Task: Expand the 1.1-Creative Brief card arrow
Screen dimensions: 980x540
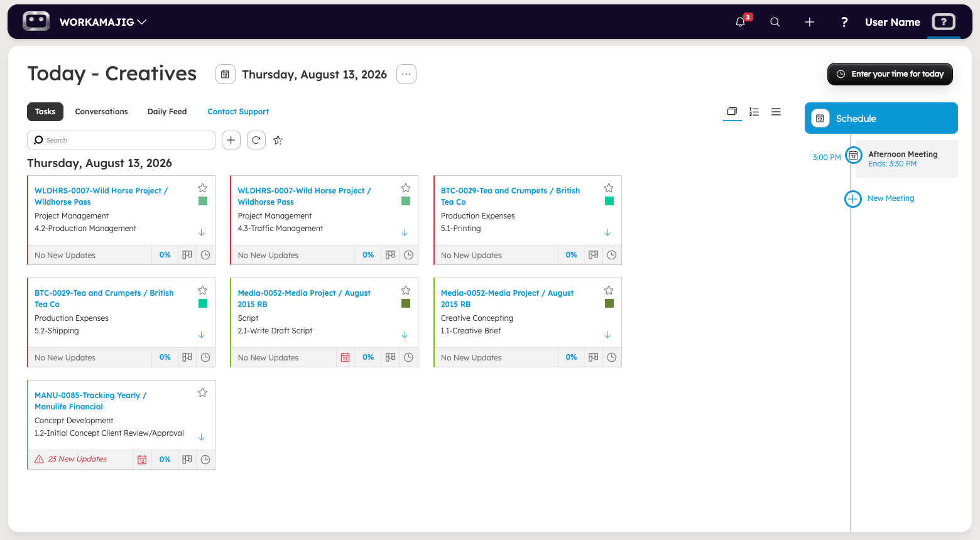Action: (607, 335)
